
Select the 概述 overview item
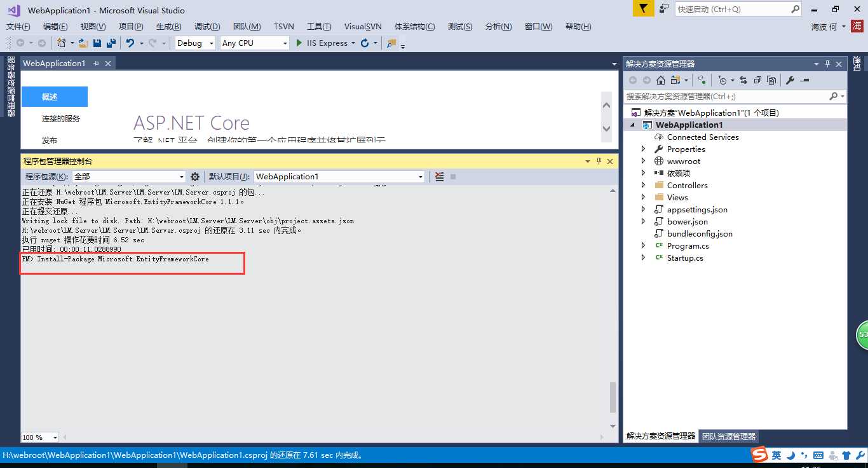click(55, 97)
